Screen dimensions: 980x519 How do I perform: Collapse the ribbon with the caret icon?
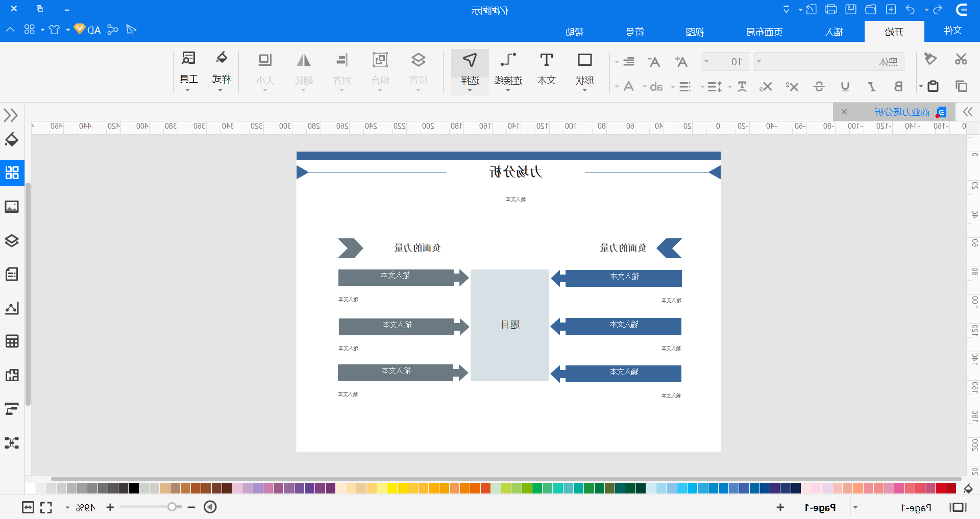(x=10, y=30)
